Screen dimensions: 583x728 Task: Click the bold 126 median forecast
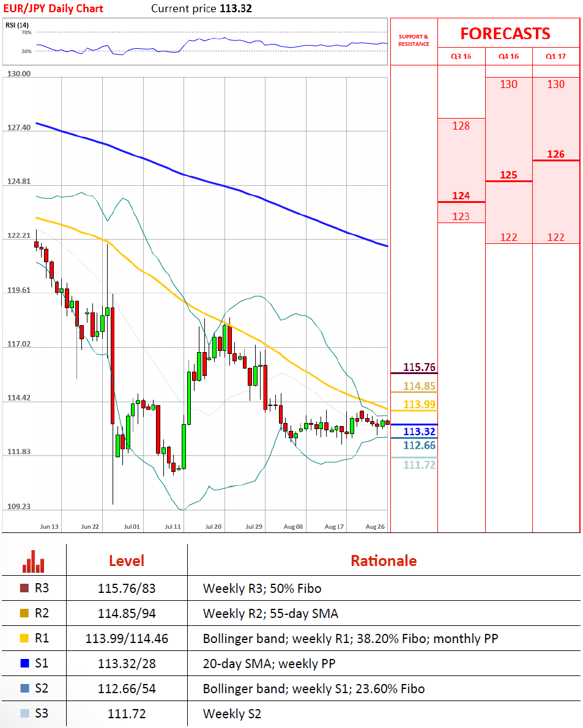(555, 154)
